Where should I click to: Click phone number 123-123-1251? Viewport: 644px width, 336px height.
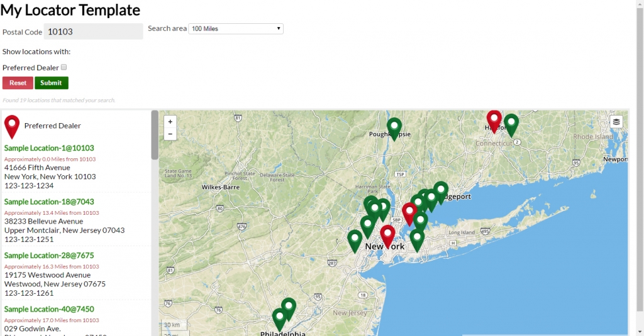point(29,239)
